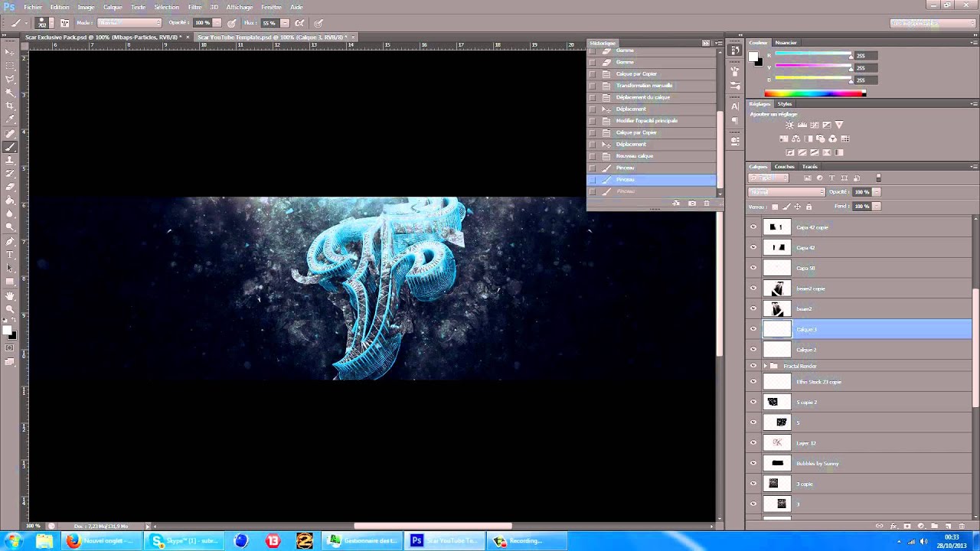Open the layer blend mode dropdown
Image resolution: width=980 pixels, height=551 pixels.
pyautogui.click(x=786, y=192)
